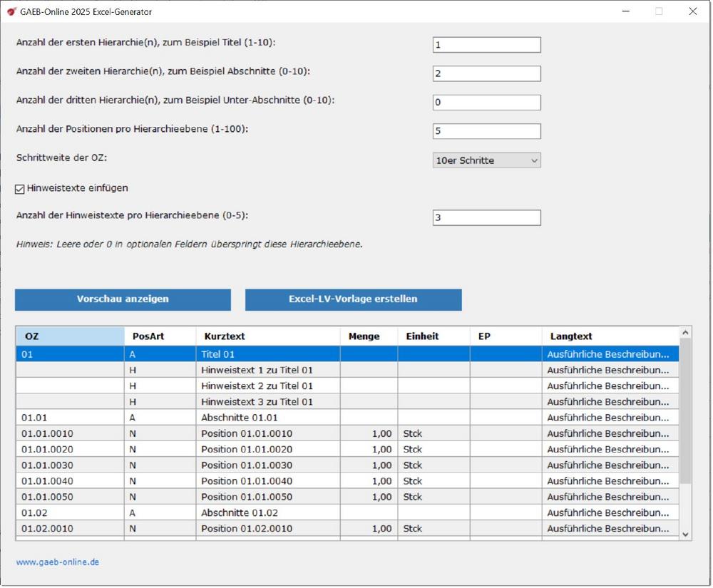The image size is (713, 588).
Task: Select row 'Hinweistext 1 zu Titel 01'
Action: pyautogui.click(x=347, y=370)
